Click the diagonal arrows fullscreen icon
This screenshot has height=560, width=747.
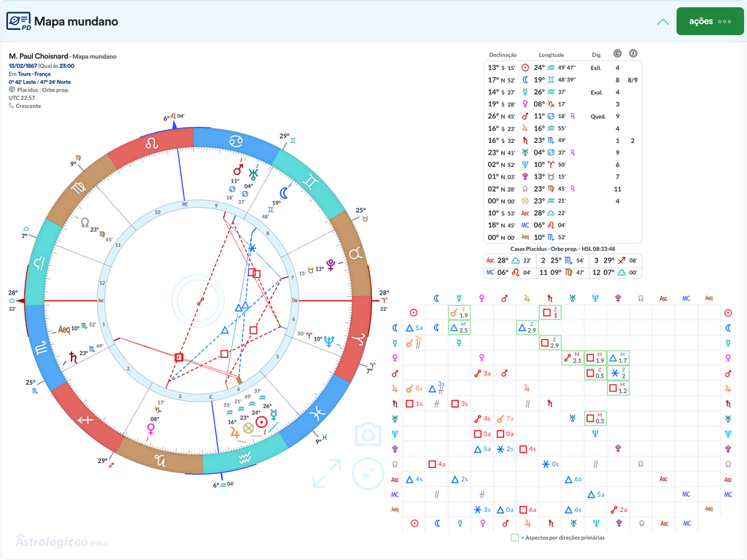coord(327,473)
